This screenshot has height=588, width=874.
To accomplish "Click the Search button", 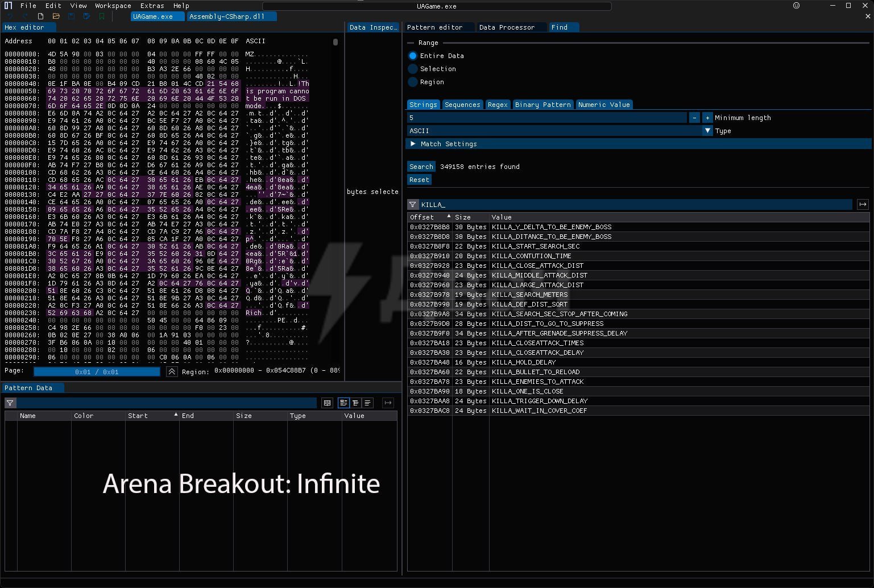I will pos(421,167).
